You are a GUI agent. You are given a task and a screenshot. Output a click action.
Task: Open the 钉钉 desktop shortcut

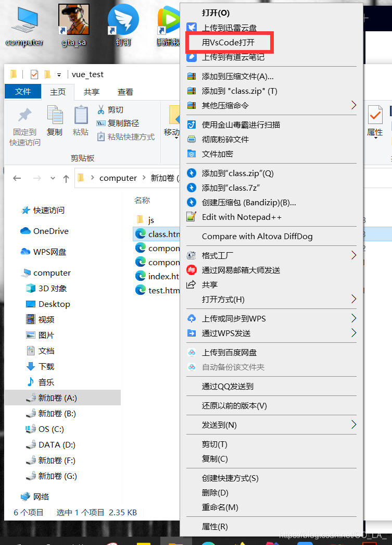point(123,26)
